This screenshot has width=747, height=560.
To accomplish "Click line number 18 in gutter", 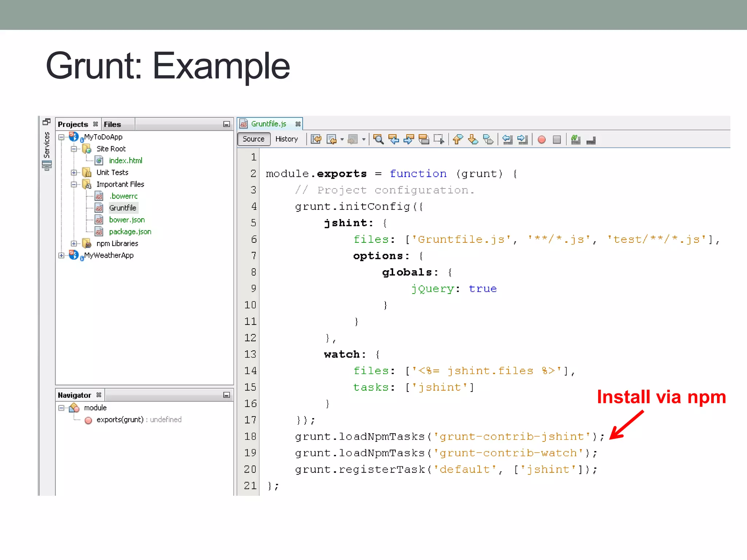I will click(250, 436).
